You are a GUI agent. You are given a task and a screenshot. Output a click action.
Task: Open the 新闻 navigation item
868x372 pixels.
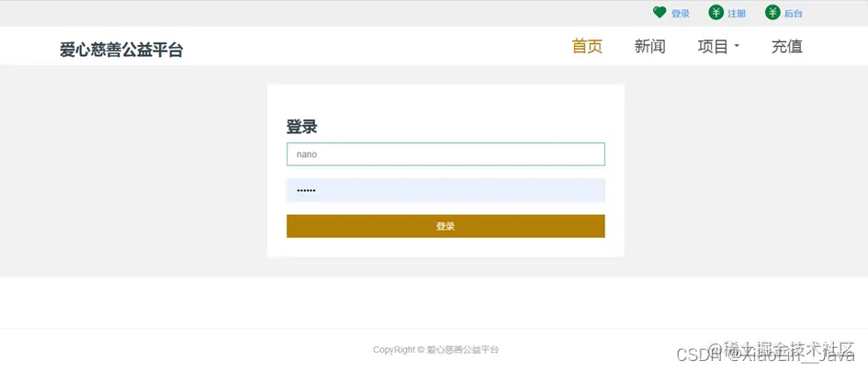click(650, 47)
